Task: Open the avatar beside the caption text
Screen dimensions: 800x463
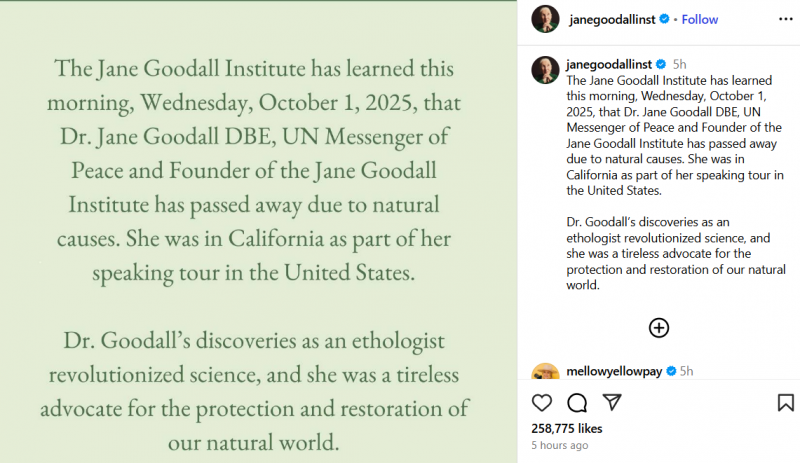Action: (x=545, y=70)
